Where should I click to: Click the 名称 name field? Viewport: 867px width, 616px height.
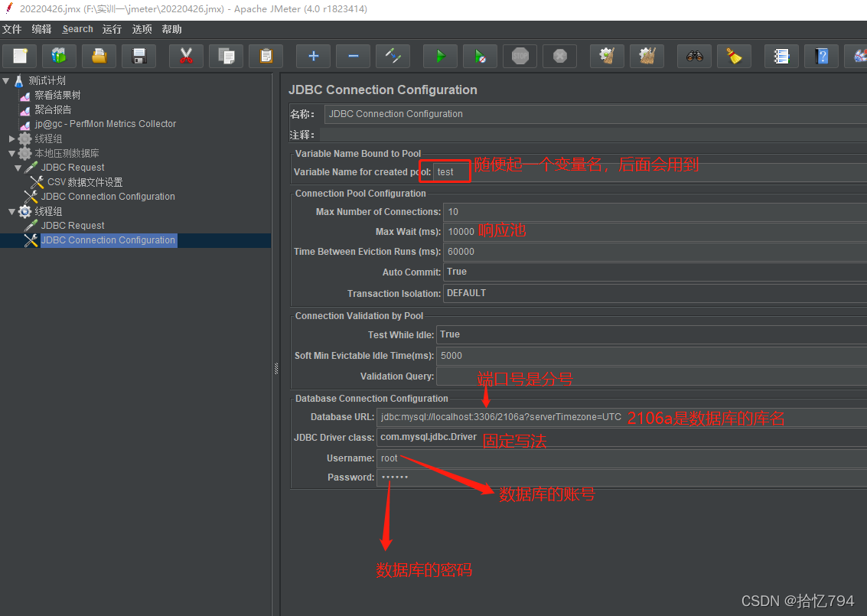(595, 114)
